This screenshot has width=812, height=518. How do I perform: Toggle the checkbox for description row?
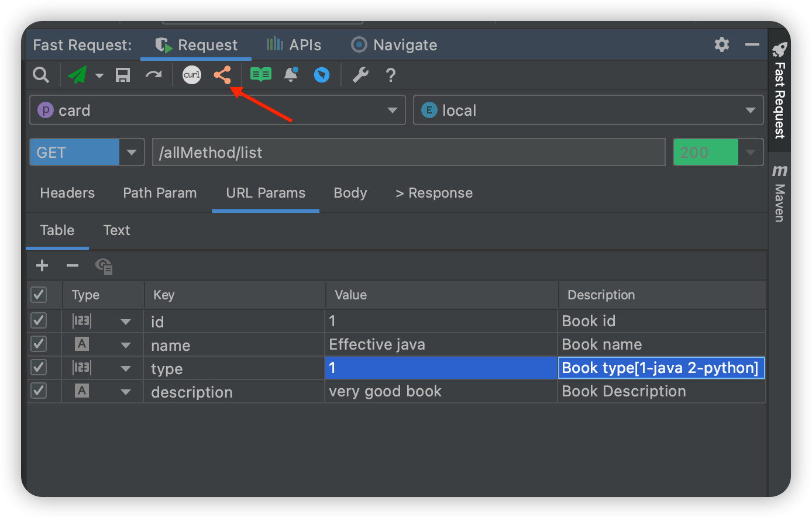coord(39,391)
